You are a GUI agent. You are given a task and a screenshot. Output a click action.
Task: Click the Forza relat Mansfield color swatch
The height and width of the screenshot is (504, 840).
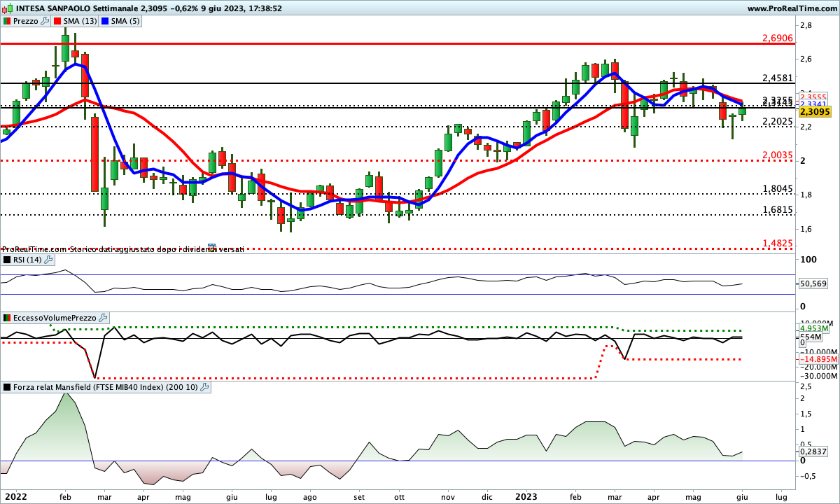7,386
